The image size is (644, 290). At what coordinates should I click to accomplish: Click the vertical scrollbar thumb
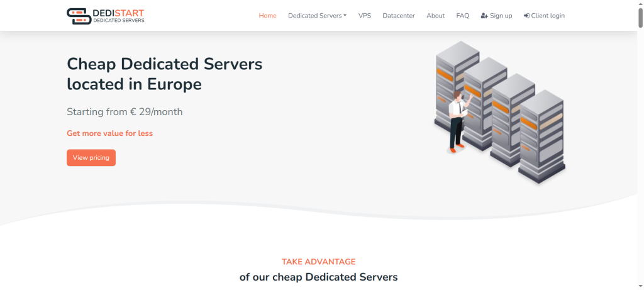click(x=640, y=19)
